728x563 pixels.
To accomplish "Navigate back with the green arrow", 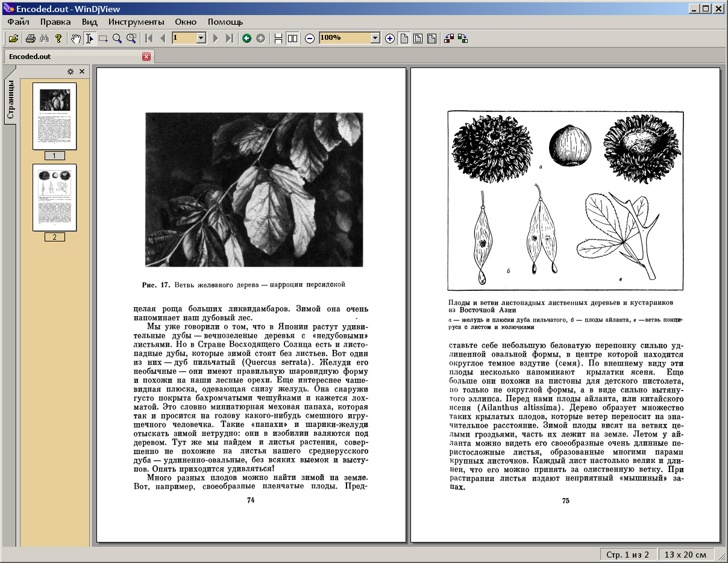I will (x=246, y=39).
